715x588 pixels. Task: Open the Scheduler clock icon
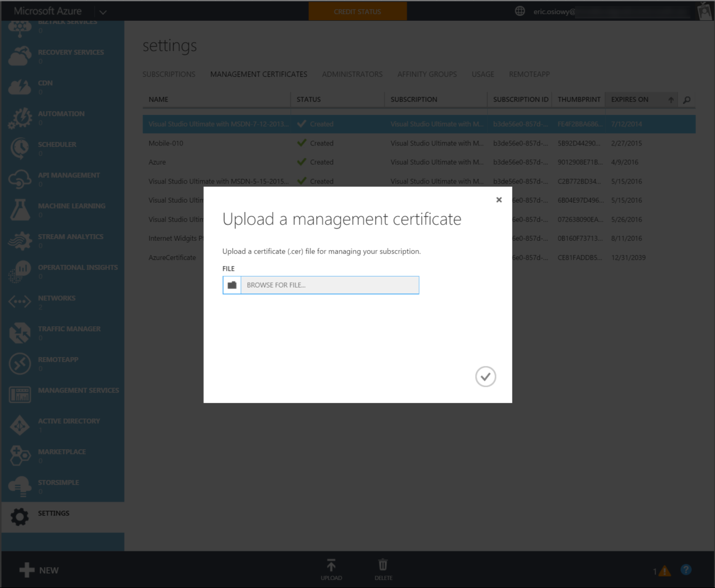coord(20,148)
